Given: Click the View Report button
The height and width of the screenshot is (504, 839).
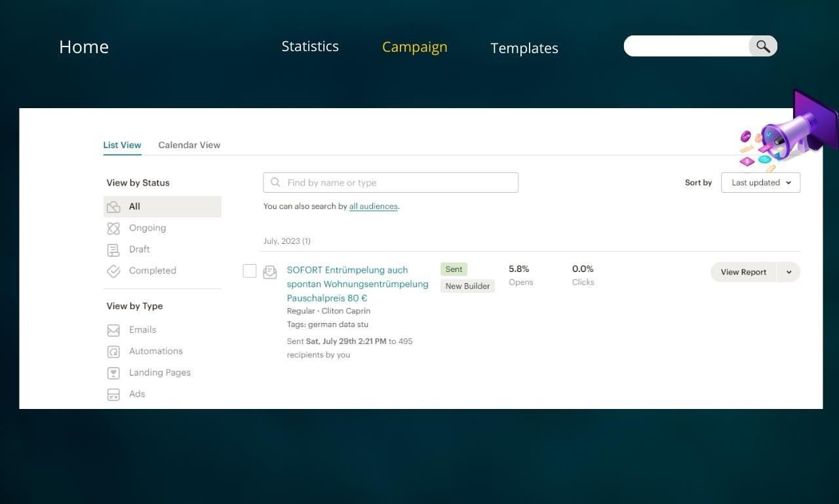Looking at the screenshot, I should (743, 271).
